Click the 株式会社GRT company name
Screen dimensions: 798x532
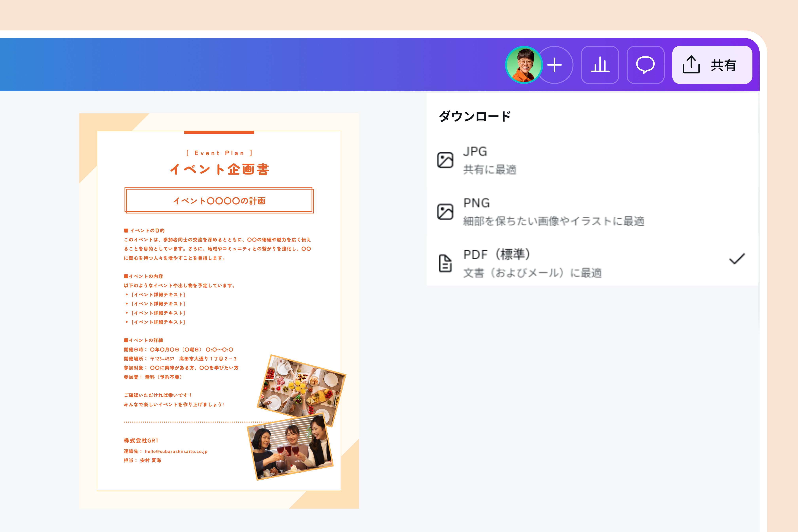coord(141,440)
